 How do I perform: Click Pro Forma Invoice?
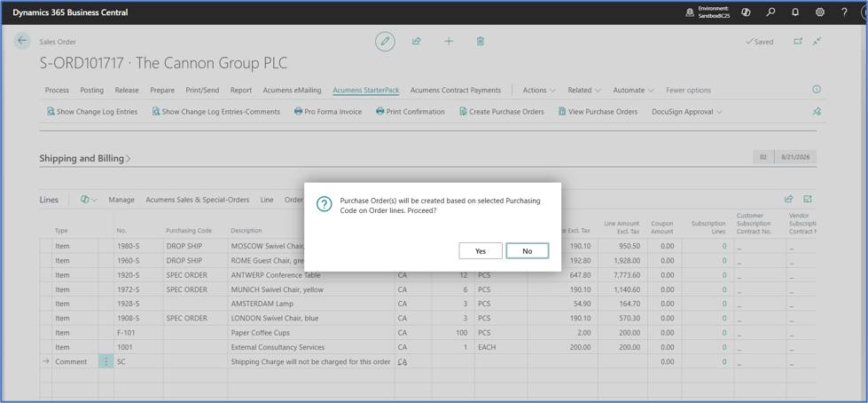[x=328, y=112]
